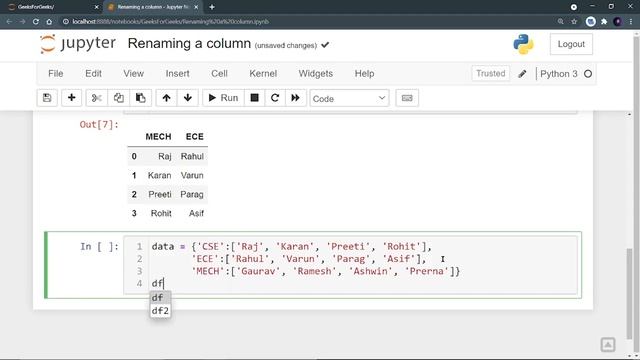Click the Varun cell in output table
640x360 pixels.
[192, 175]
